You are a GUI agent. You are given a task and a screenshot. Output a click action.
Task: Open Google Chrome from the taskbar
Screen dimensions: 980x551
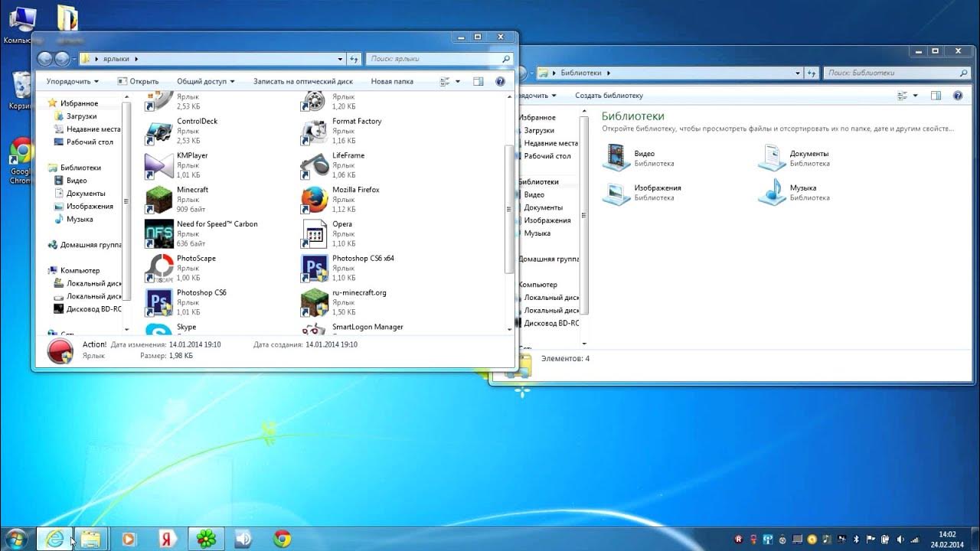282,539
